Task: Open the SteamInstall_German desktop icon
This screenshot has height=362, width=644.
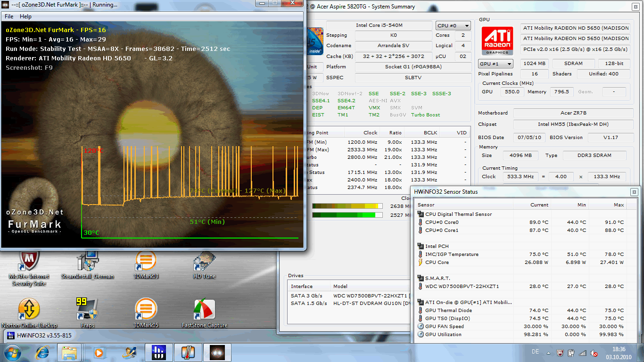Action: coord(88,265)
